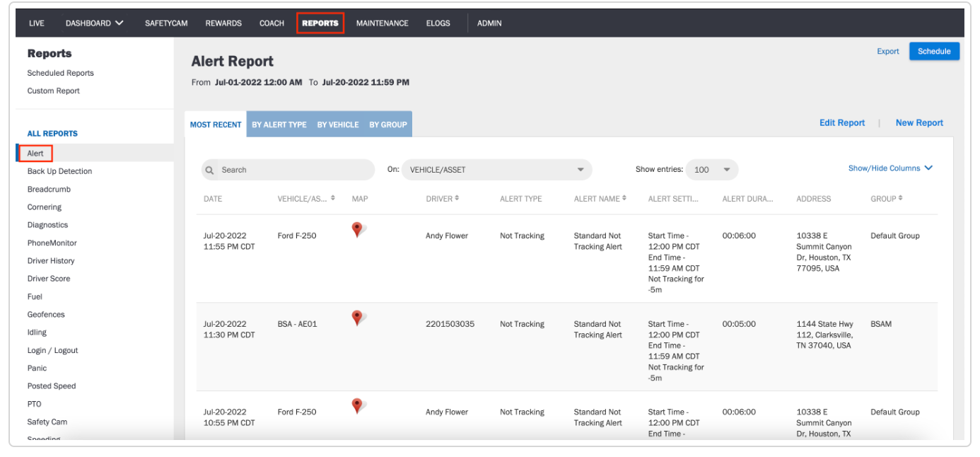This screenshot has width=980, height=457.
Task: Click 00:05:00 alert duration cell
Action: (739, 324)
